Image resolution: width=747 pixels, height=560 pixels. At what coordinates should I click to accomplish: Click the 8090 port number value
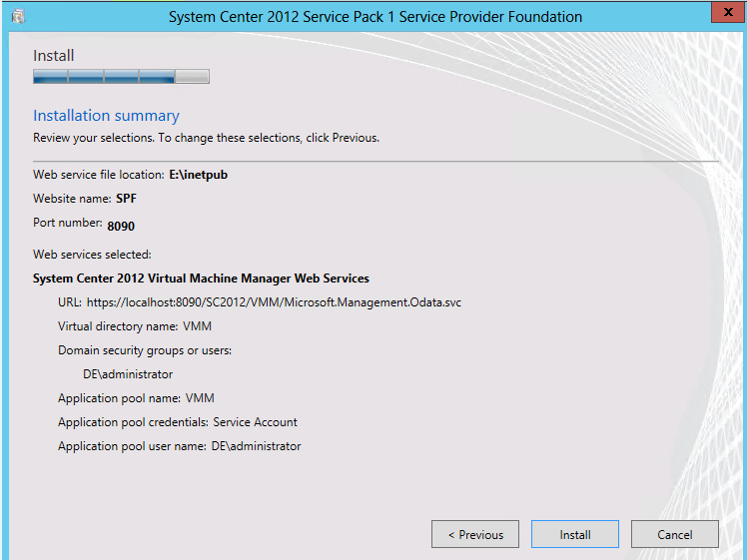click(x=121, y=226)
